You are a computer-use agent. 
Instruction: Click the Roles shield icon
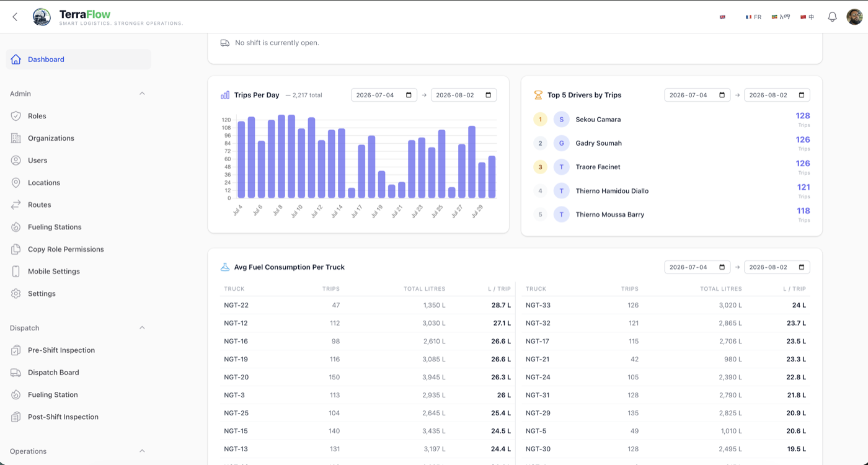pos(16,116)
